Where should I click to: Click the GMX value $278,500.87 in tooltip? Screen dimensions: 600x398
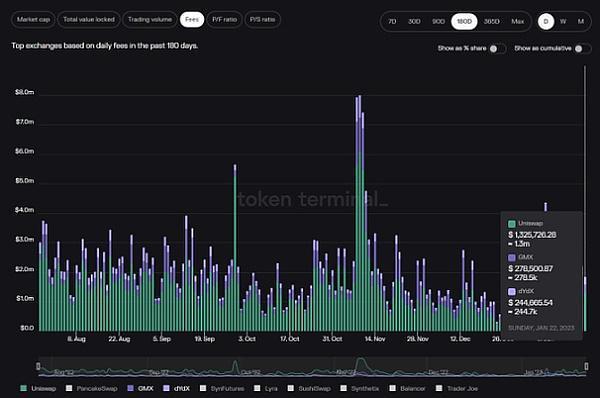[x=530, y=269]
